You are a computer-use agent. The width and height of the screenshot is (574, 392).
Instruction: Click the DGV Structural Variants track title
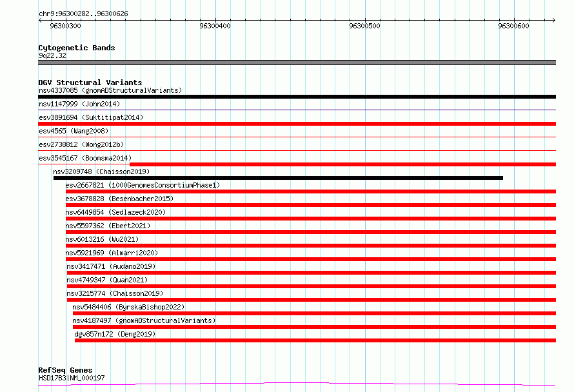click(x=90, y=83)
